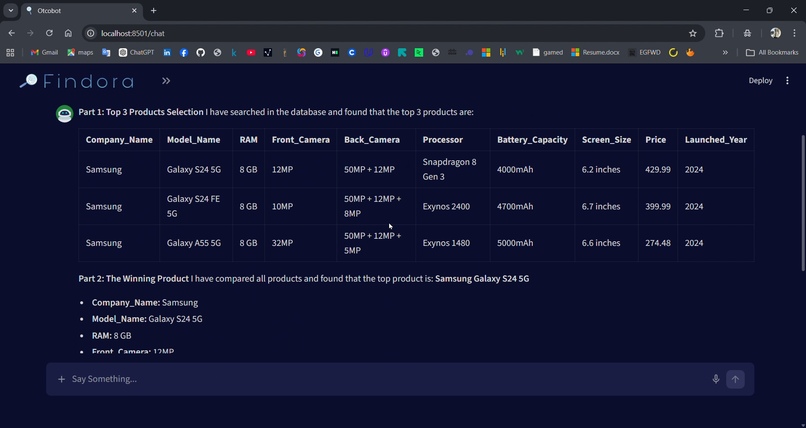Image resolution: width=806 pixels, height=428 pixels.
Task: Open the Resume.docx bookmark
Action: pos(595,52)
